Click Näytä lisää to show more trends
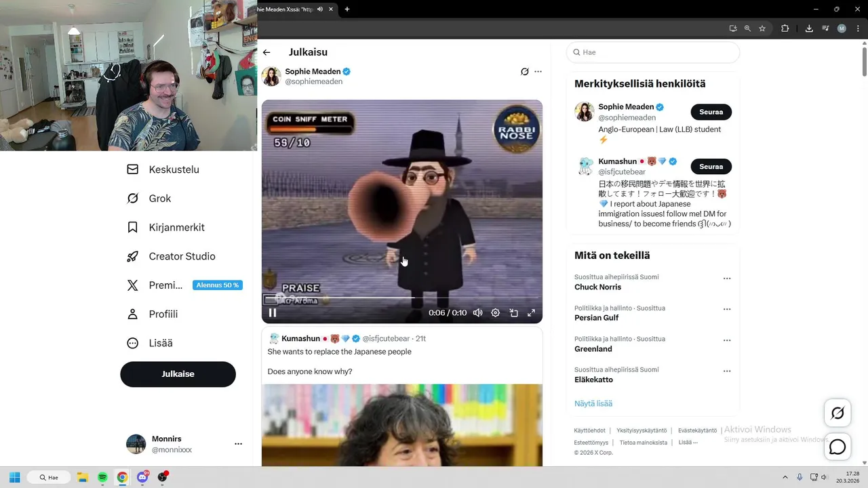 click(593, 403)
